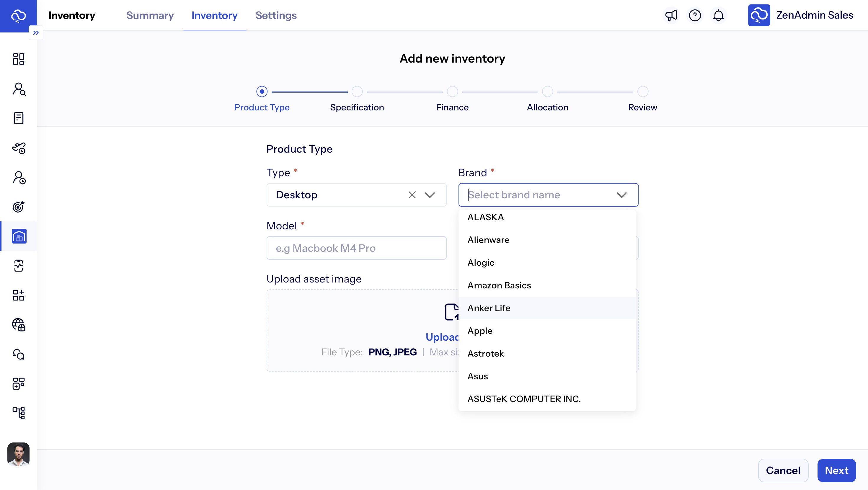Switch to the Settings tab
The image size is (868, 490).
(x=276, y=15)
